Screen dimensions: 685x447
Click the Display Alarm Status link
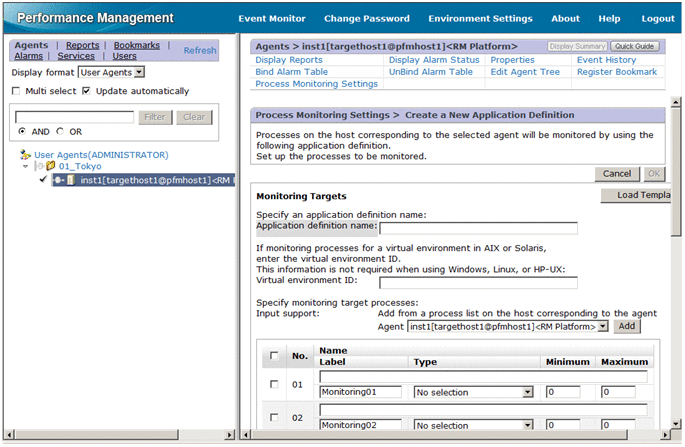pyautogui.click(x=434, y=60)
